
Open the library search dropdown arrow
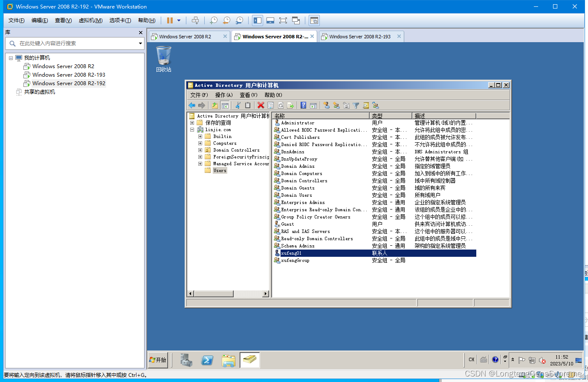pyautogui.click(x=140, y=43)
